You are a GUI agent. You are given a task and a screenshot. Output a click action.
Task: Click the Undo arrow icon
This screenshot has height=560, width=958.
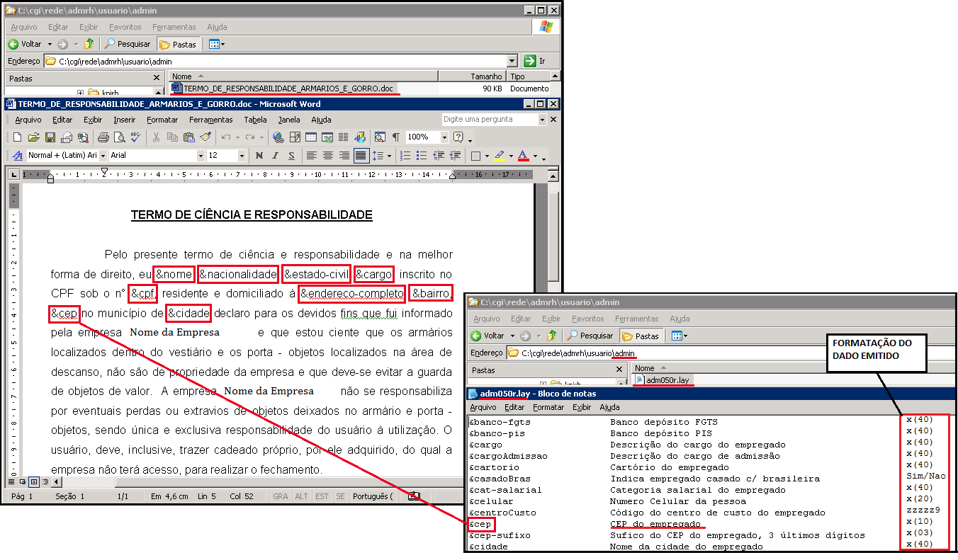tap(226, 137)
